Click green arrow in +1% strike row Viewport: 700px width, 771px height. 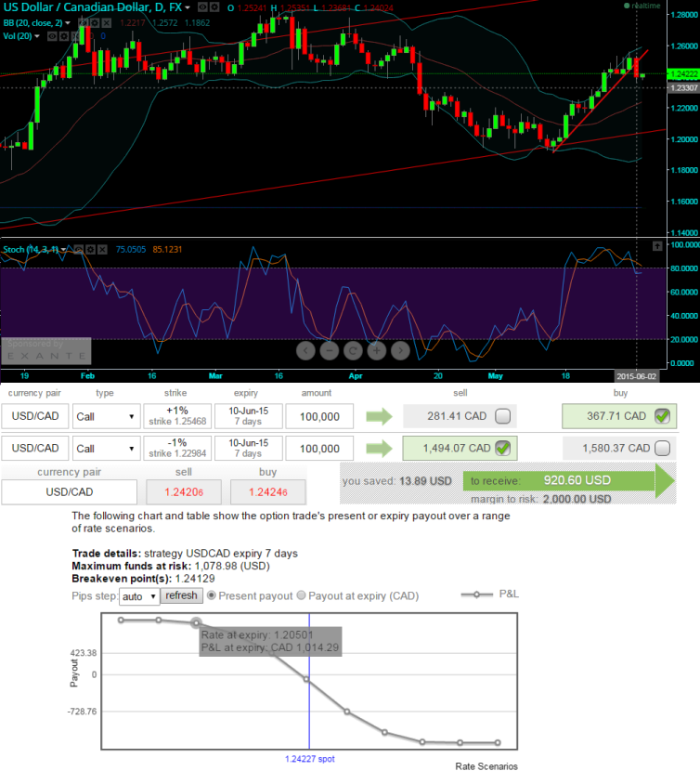pos(380,416)
